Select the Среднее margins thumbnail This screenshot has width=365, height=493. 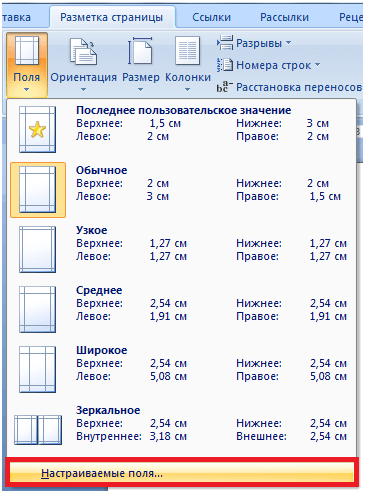pyautogui.click(x=37, y=309)
